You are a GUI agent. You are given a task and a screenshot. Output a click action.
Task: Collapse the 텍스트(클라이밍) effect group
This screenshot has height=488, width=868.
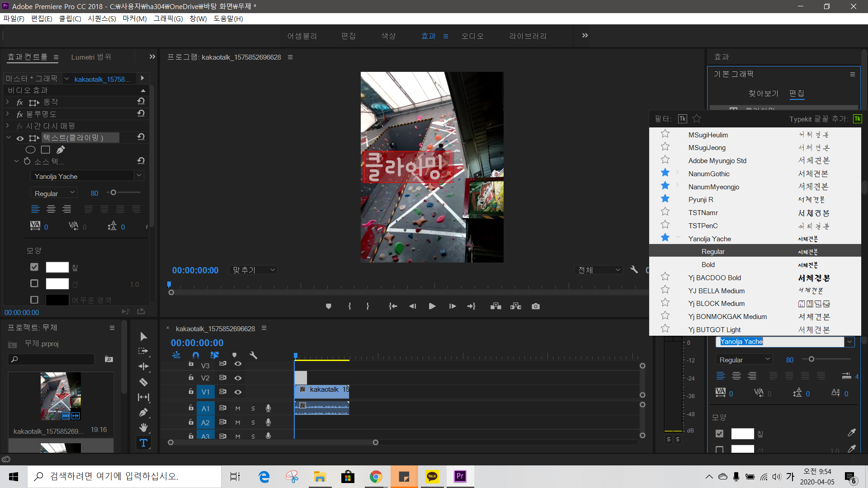click(x=9, y=138)
